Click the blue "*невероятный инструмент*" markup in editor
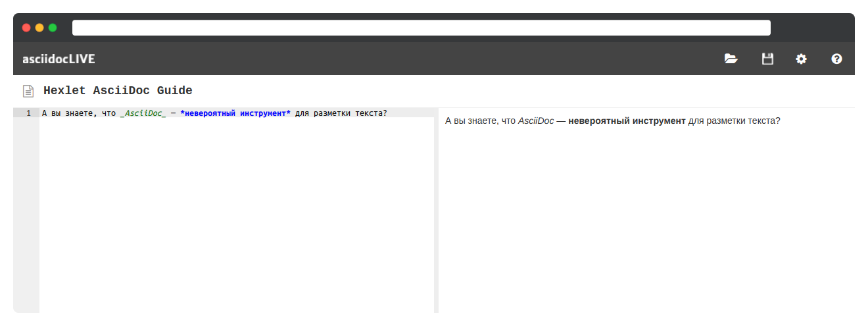This screenshot has width=868, height=326. [x=235, y=113]
